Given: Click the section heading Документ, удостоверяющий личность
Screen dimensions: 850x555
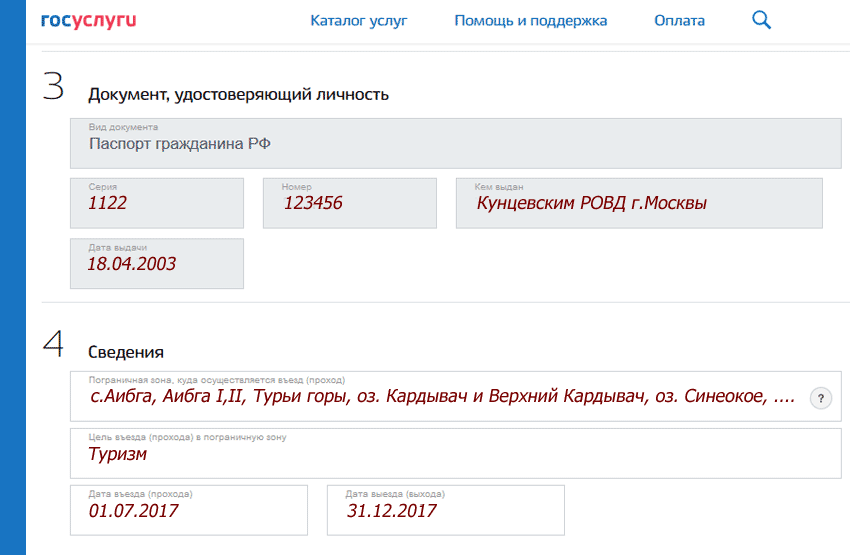Looking at the screenshot, I should 239,94.
